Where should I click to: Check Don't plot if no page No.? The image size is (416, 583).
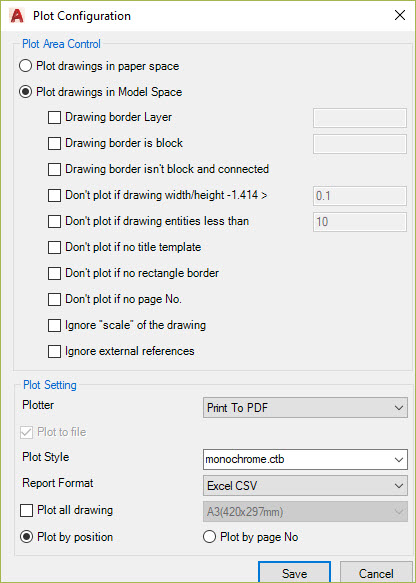click(54, 299)
